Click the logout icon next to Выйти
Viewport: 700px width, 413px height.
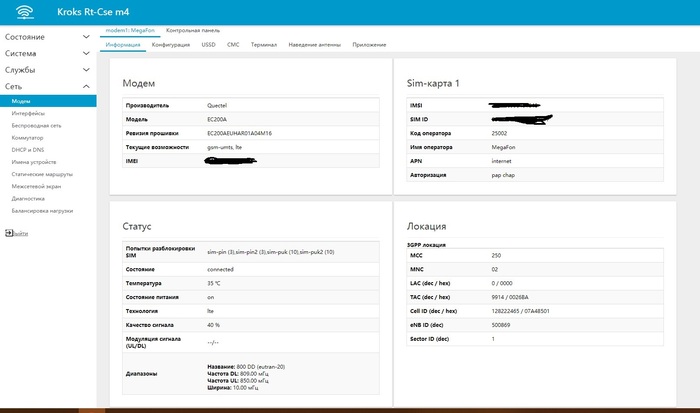pos(8,233)
